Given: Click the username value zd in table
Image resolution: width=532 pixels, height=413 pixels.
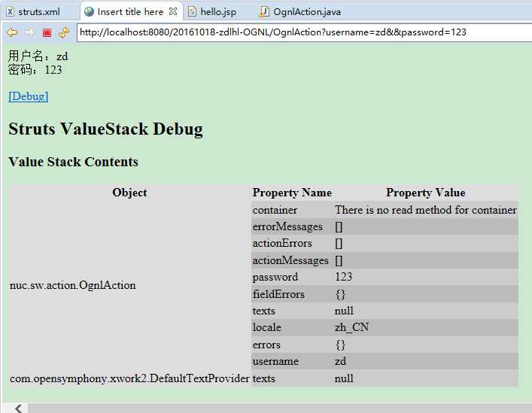Looking at the screenshot, I should pyautogui.click(x=340, y=361).
